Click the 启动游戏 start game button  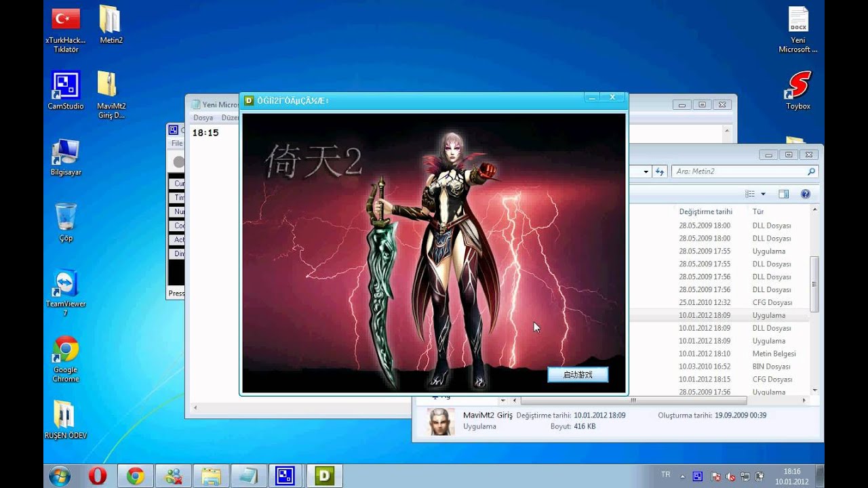[x=578, y=374]
